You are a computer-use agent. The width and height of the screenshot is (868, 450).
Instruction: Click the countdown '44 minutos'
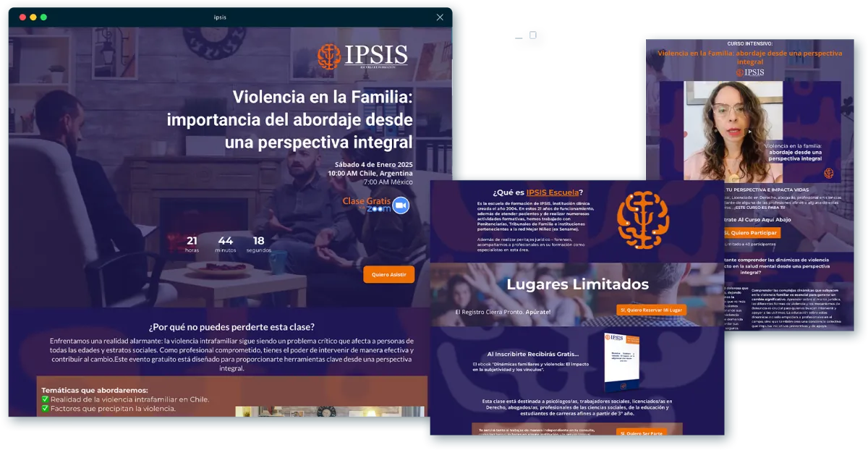coord(226,244)
